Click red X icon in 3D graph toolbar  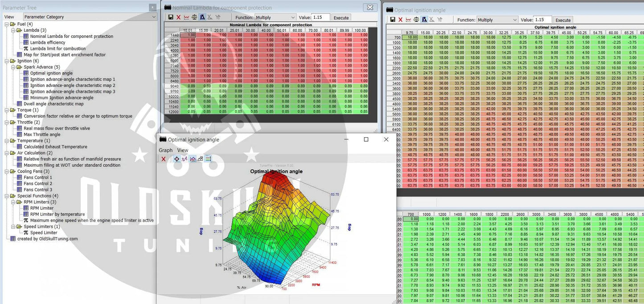[x=164, y=159]
